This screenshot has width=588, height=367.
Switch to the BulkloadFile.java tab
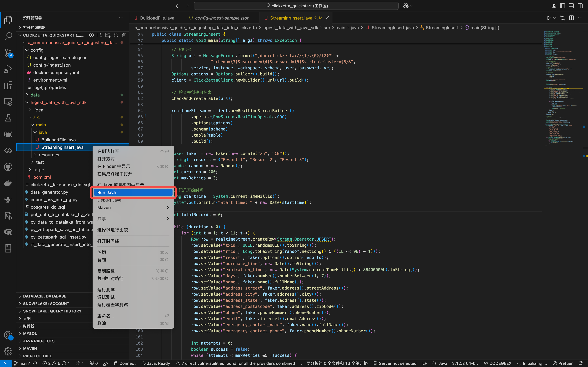[157, 18]
